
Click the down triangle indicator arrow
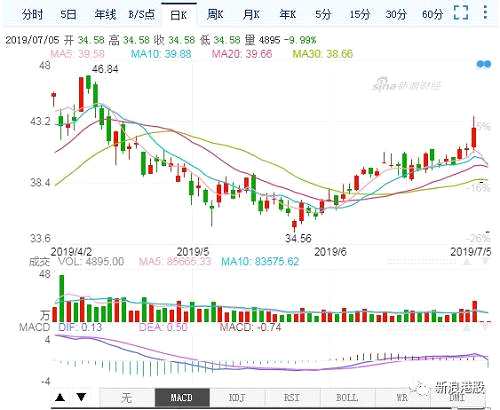81,397
